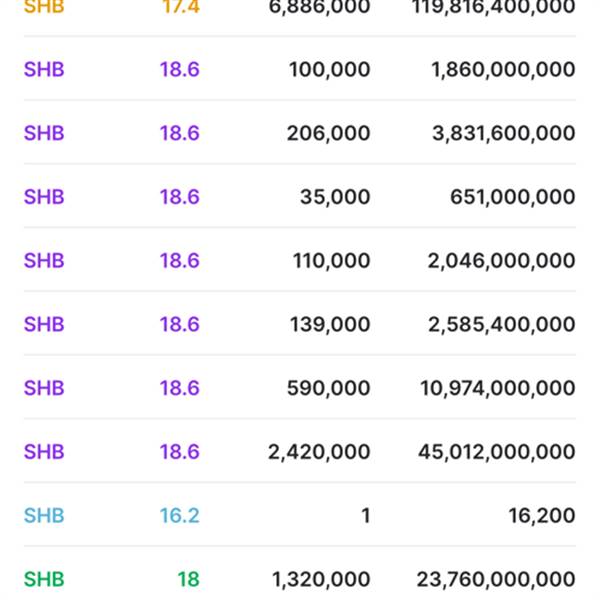Click the SHB ticker in the 100,000 volume row
The height and width of the screenshot is (600, 600).
[x=44, y=70]
